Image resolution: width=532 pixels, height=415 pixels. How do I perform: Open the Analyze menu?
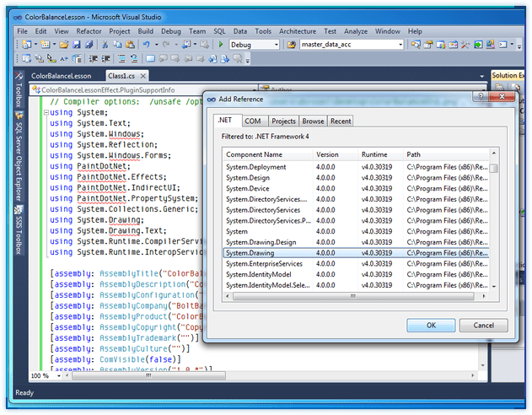pos(355,31)
